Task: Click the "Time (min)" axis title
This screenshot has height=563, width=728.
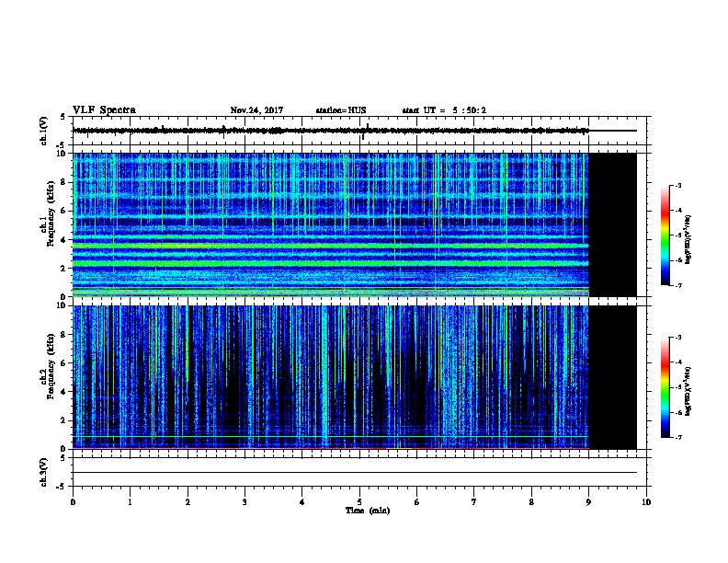Action: tap(368, 511)
